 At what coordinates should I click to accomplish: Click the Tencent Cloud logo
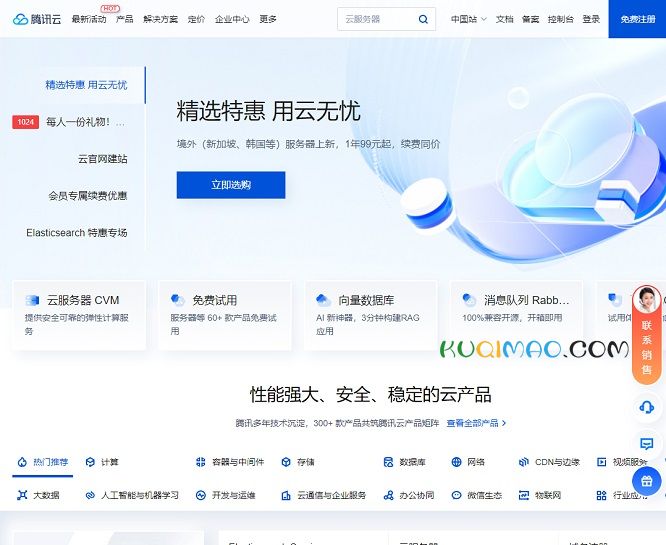tap(37, 19)
